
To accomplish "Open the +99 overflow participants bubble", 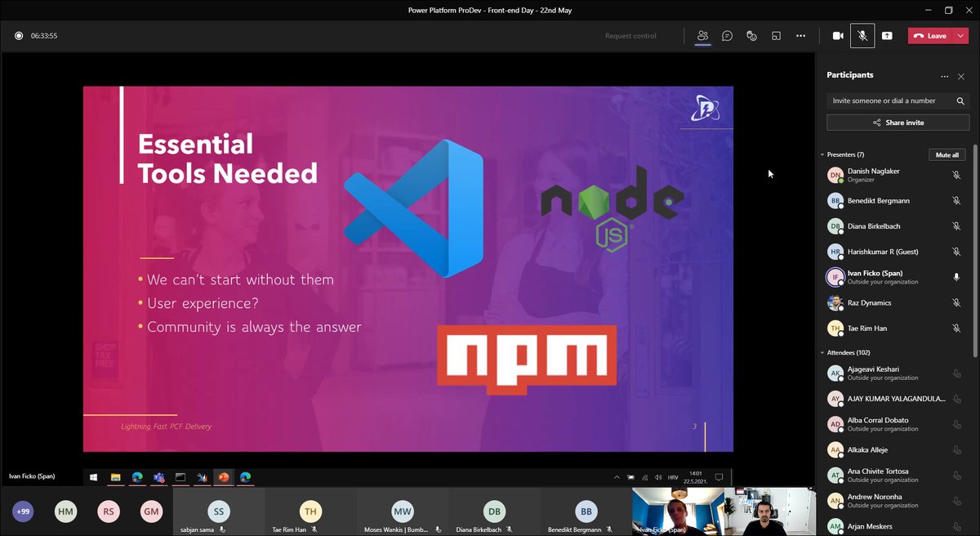I will point(23,511).
